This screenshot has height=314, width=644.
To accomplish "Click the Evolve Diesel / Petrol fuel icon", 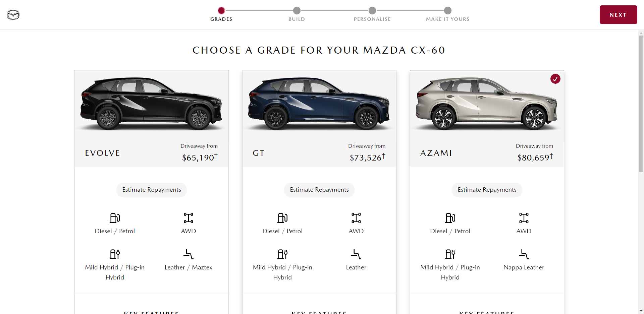I will [x=115, y=218].
